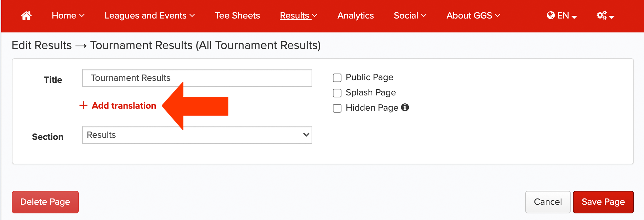Open the Results navigation menu
The image size is (644, 220).
click(299, 15)
